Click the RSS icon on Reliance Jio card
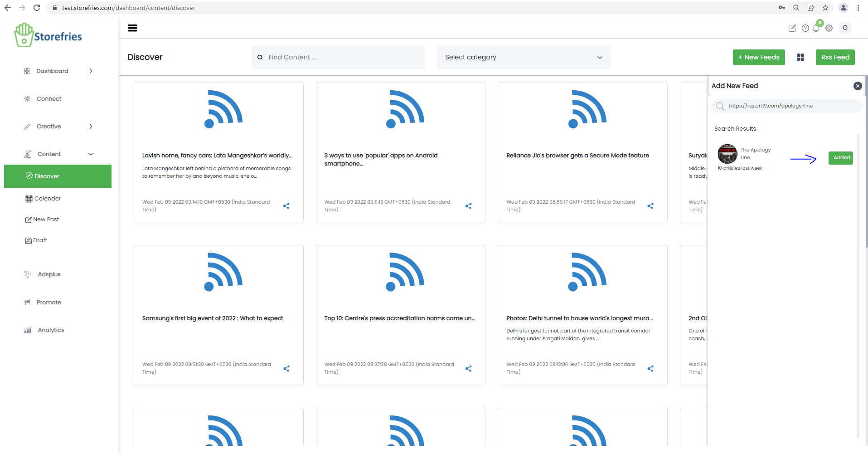The height and width of the screenshot is (454, 868). coord(587,109)
